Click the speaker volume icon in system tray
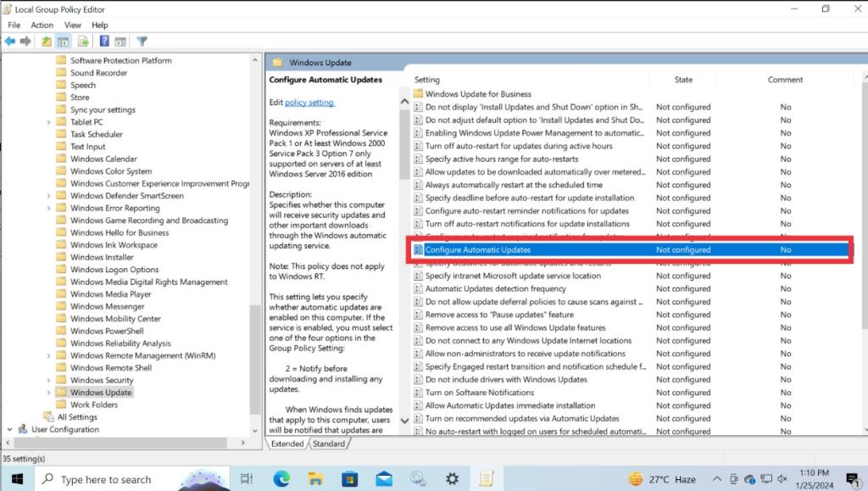The image size is (868, 491). [782, 478]
